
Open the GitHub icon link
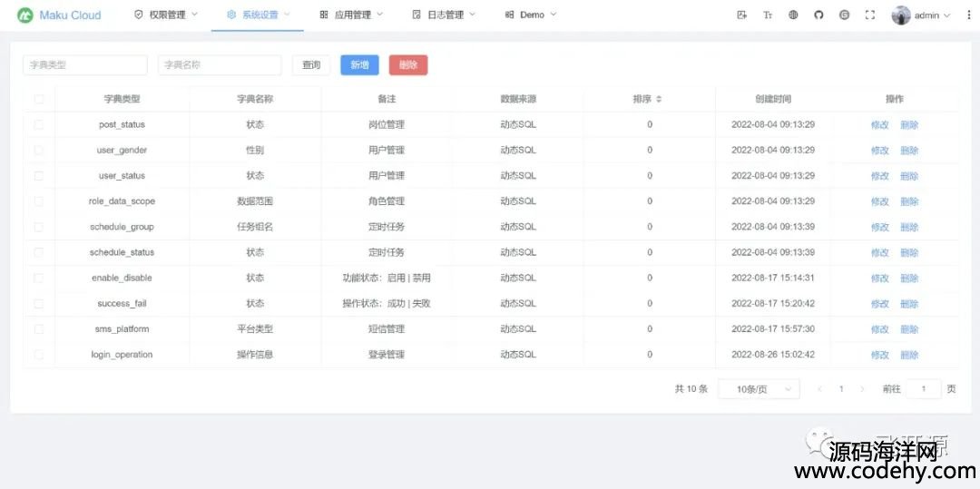(818, 15)
